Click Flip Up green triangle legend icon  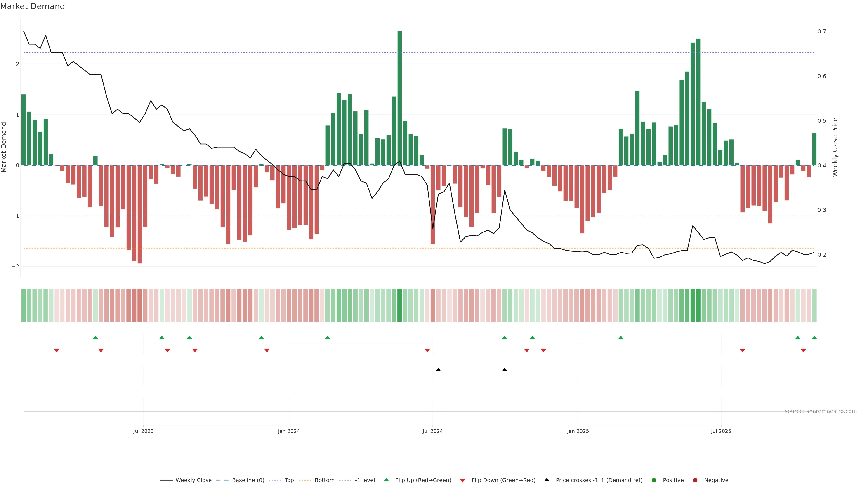pos(387,480)
